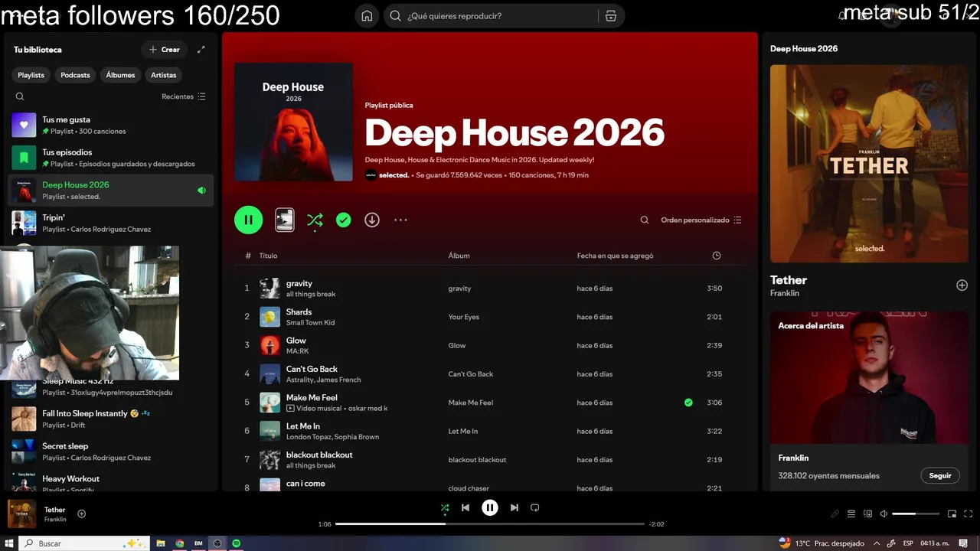Image resolution: width=980 pixels, height=551 pixels.
Task: Open the miniplayer icon
Action: point(952,514)
